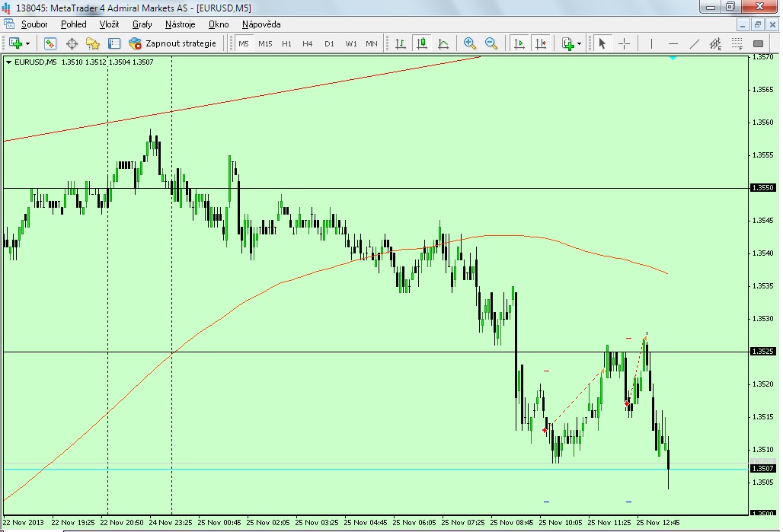Select the second red sell-entry trade marker
This screenshot has height=532, width=783.
[x=627, y=403]
